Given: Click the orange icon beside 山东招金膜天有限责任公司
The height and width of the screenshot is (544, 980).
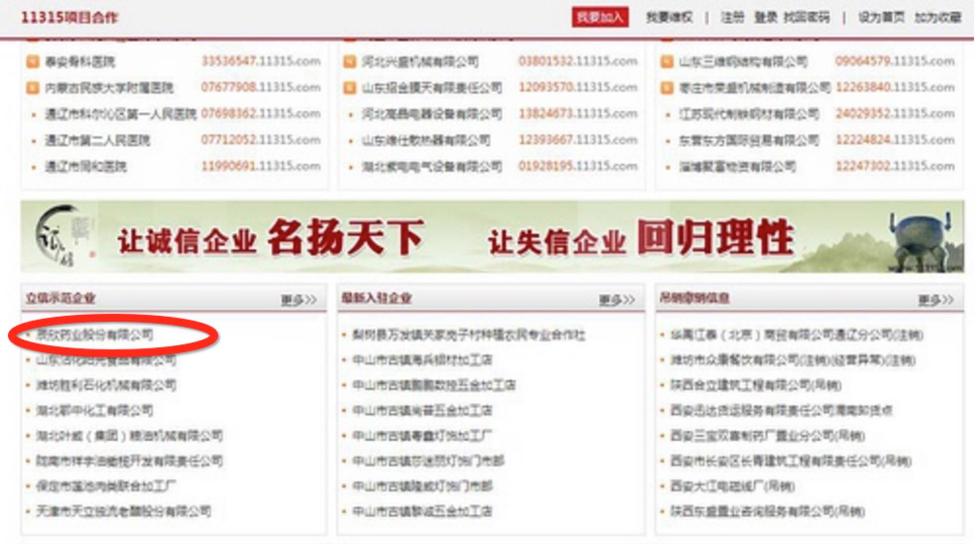Looking at the screenshot, I should pyautogui.click(x=350, y=88).
